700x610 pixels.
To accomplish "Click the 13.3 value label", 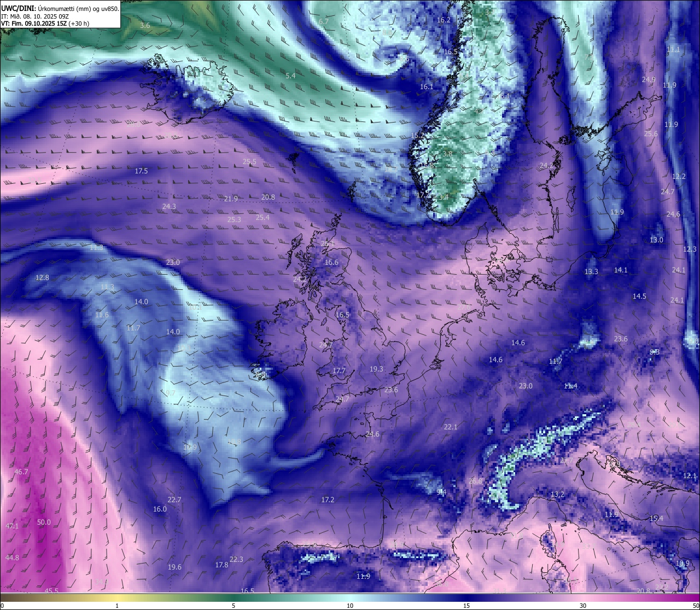I will point(591,271).
